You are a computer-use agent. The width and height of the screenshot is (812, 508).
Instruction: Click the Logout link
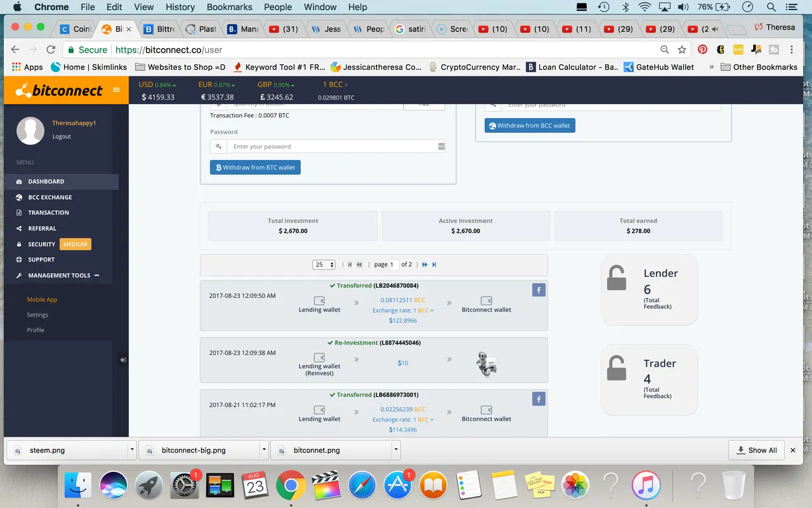62,137
